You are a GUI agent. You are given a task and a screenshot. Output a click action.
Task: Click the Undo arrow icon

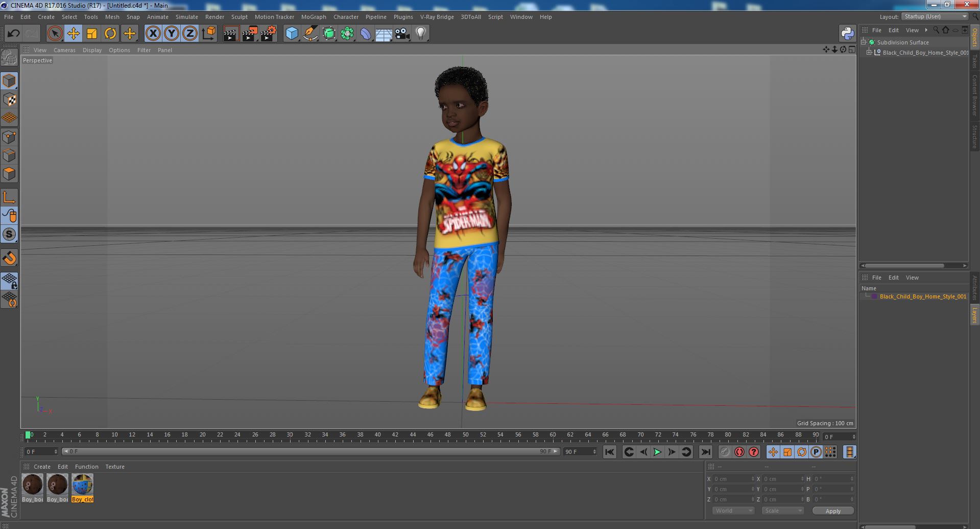(x=13, y=34)
